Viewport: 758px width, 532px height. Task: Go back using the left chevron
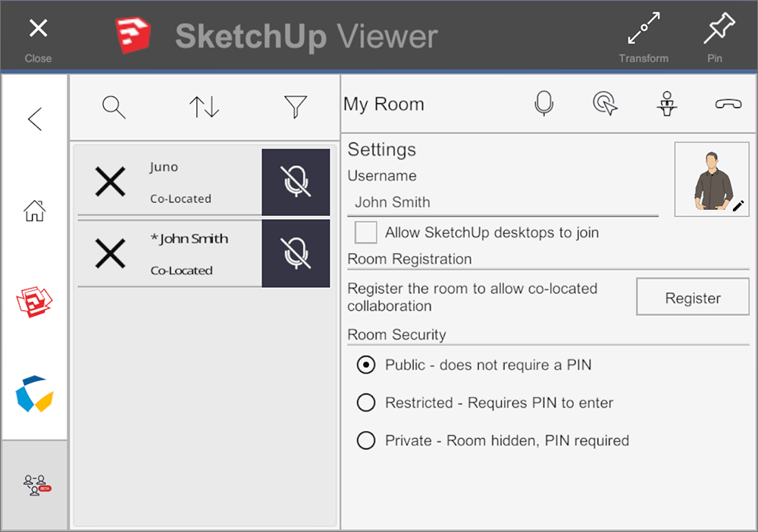click(35, 119)
